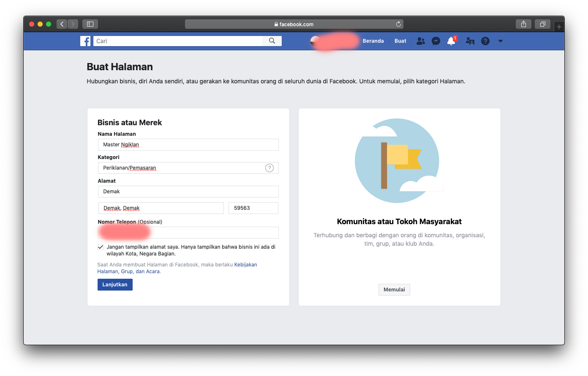Click the facebook.com address bar

coord(294,24)
